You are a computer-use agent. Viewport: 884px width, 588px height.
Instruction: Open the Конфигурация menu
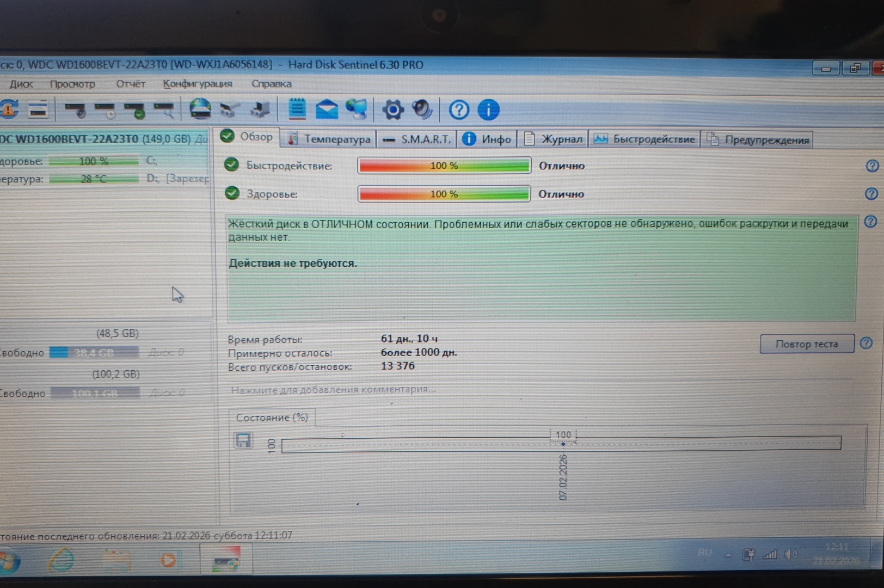(x=197, y=84)
